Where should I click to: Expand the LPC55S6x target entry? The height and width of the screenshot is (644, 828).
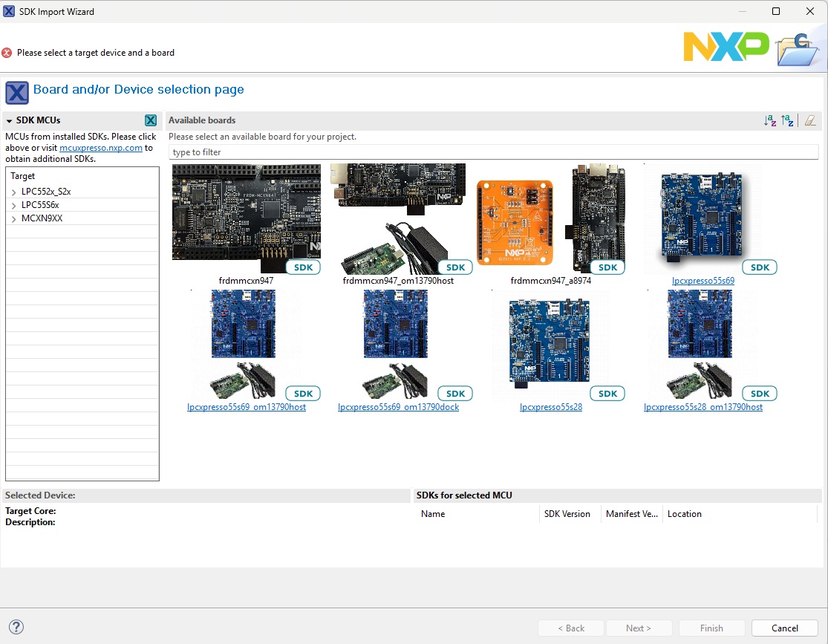(13, 204)
